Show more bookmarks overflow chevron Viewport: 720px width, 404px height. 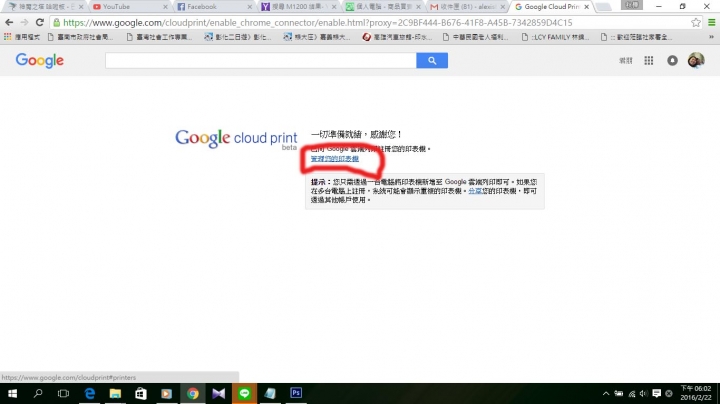(x=711, y=37)
